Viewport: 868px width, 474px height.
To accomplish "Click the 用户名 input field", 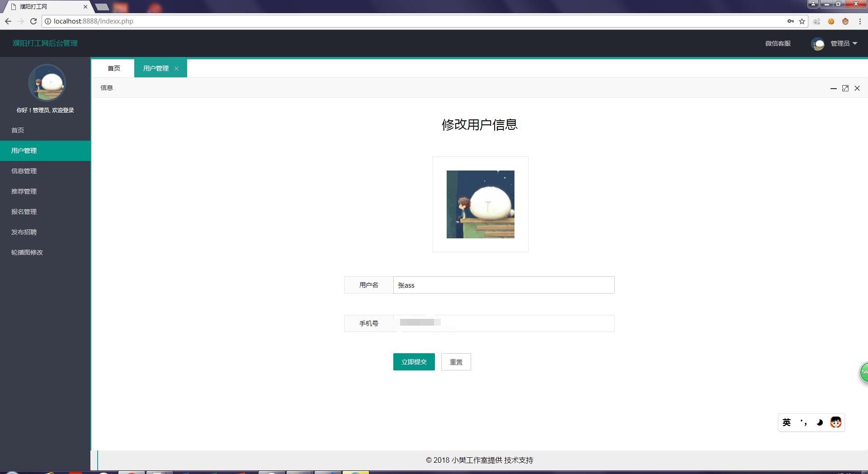I will [x=504, y=285].
